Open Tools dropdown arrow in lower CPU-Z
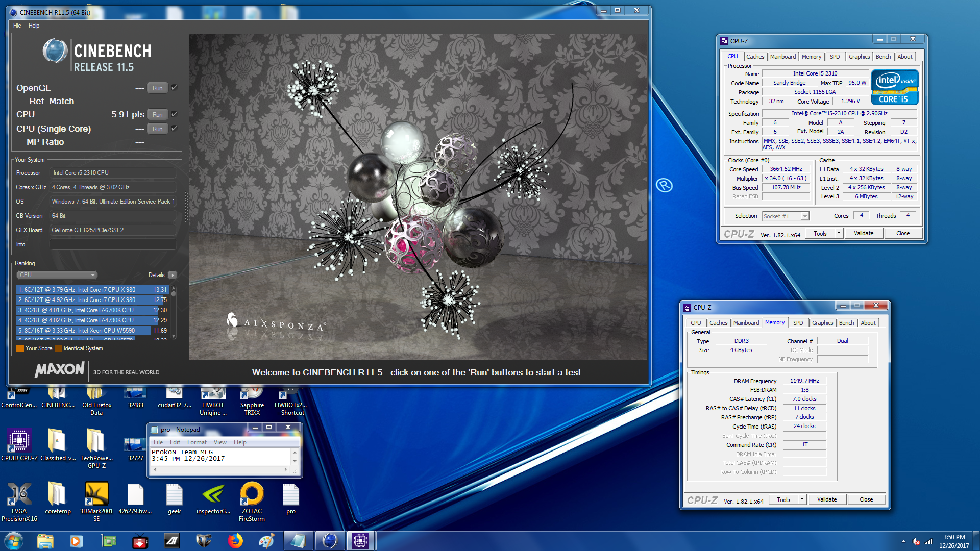Screen dimensions: 980x551 801,499
